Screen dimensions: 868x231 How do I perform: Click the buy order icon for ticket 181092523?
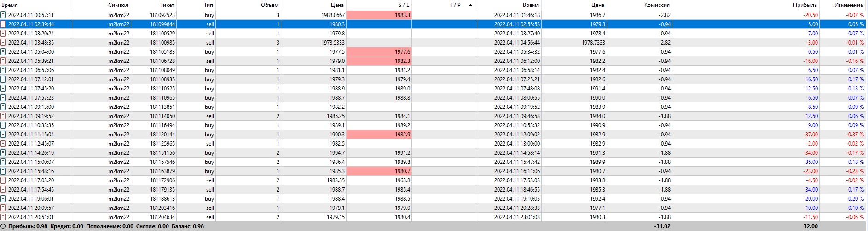click(x=3, y=15)
